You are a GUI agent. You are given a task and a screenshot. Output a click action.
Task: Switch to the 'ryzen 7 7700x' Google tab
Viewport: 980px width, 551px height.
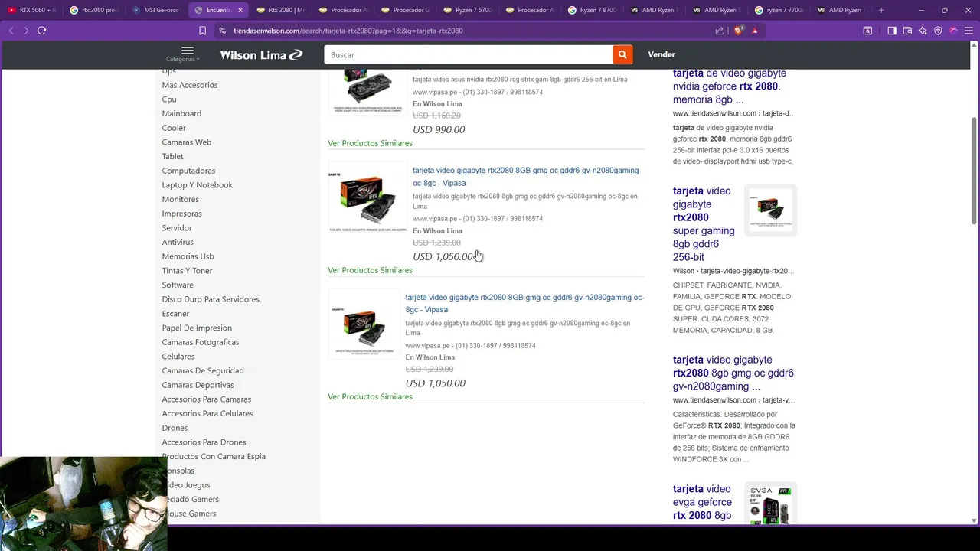coord(779,10)
